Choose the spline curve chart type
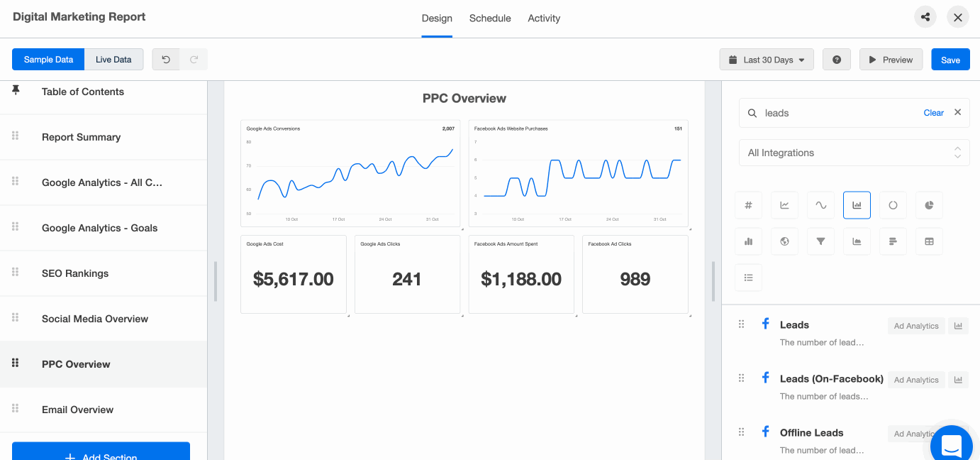The height and width of the screenshot is (460, 980). (x=820, y=205)
